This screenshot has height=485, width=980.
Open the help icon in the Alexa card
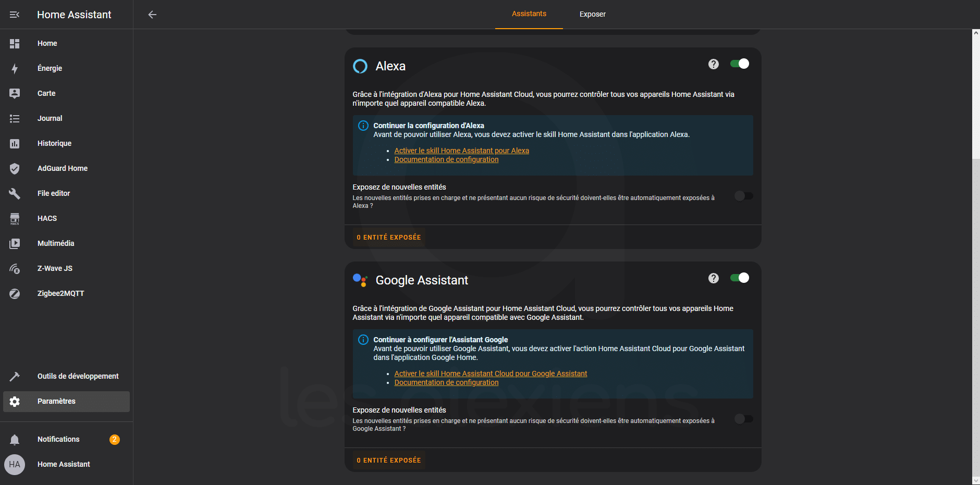tap(714, 64)
